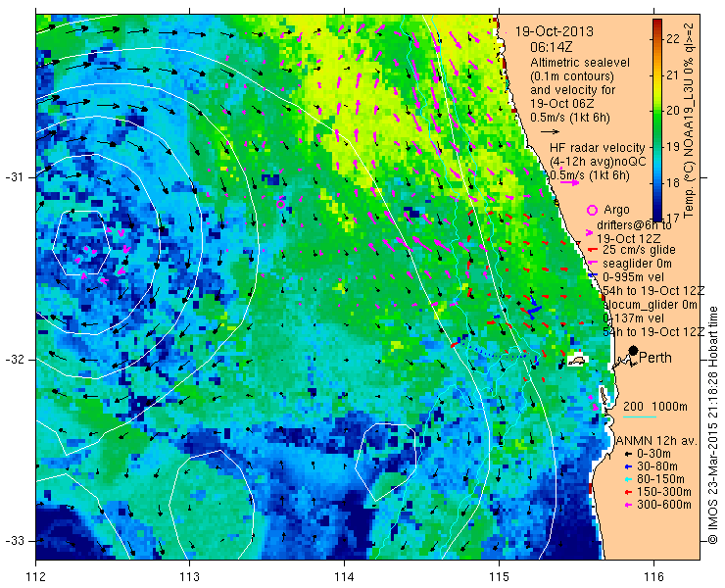Click the cyan isobath legend line

click(640, 417)
